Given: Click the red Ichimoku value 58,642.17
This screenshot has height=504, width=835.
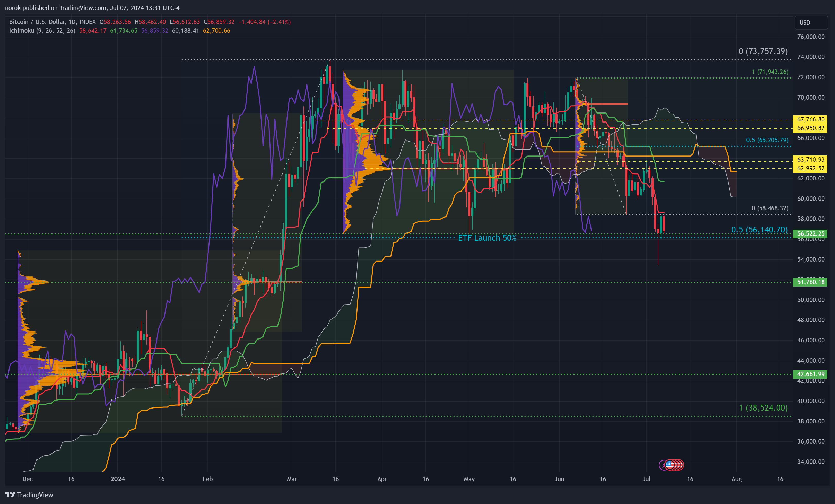Looking at the screenshot, I should 93,31.
